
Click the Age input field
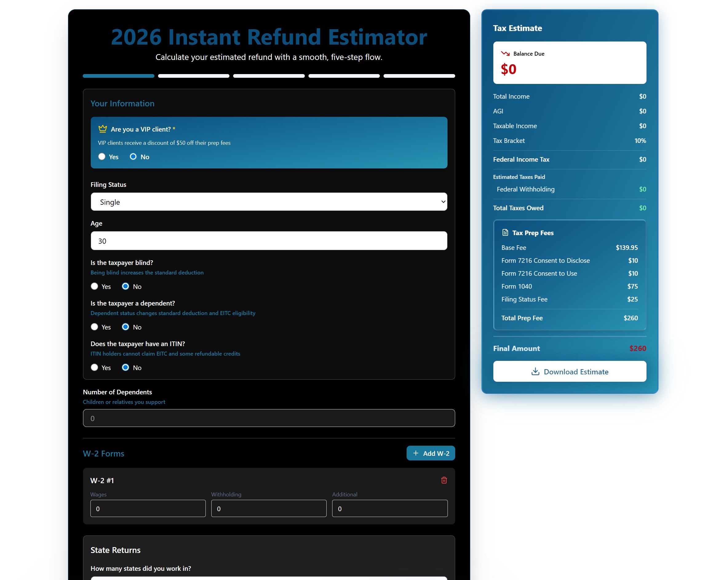[x=269, y=241]
